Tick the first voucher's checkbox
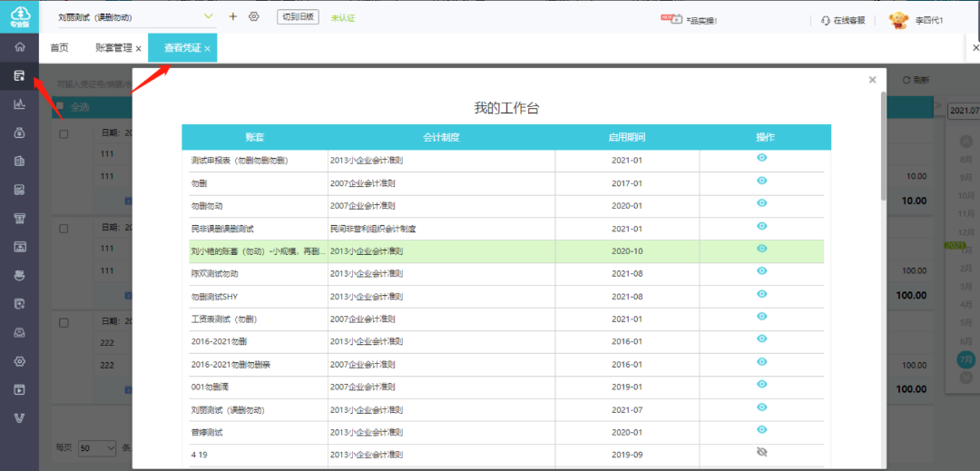 64,133
